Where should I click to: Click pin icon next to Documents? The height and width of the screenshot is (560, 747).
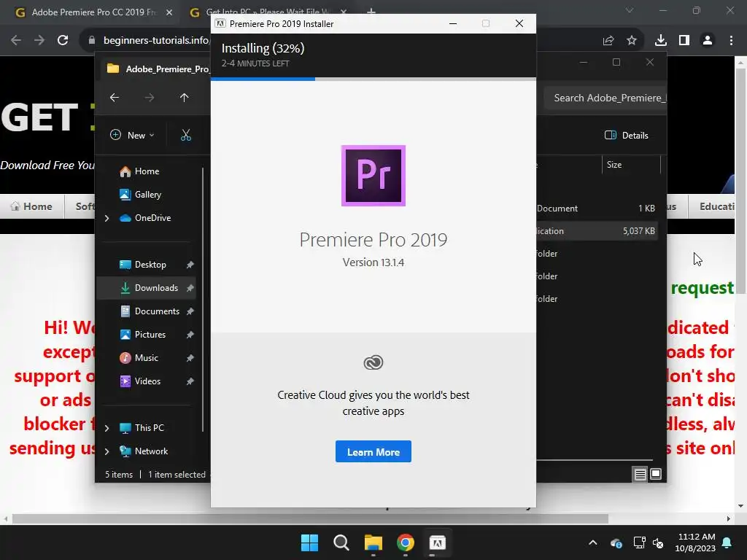tap(190, 311)
